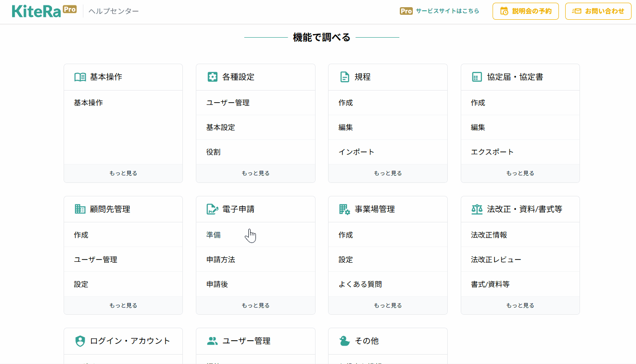The image size is (636, 364).
Task: Open the サービスサイトはこちら link
Action: pyautogui.click(x=447, y=11)
